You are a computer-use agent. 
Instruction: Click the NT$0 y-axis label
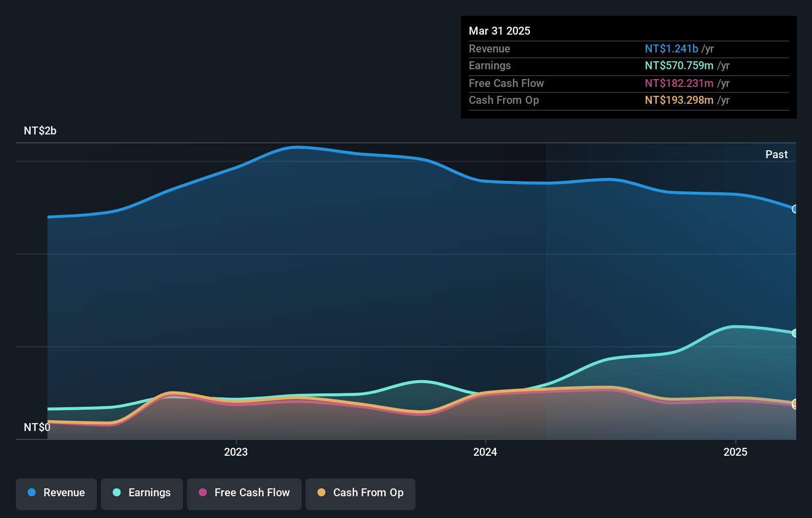(x=37, y=427)
